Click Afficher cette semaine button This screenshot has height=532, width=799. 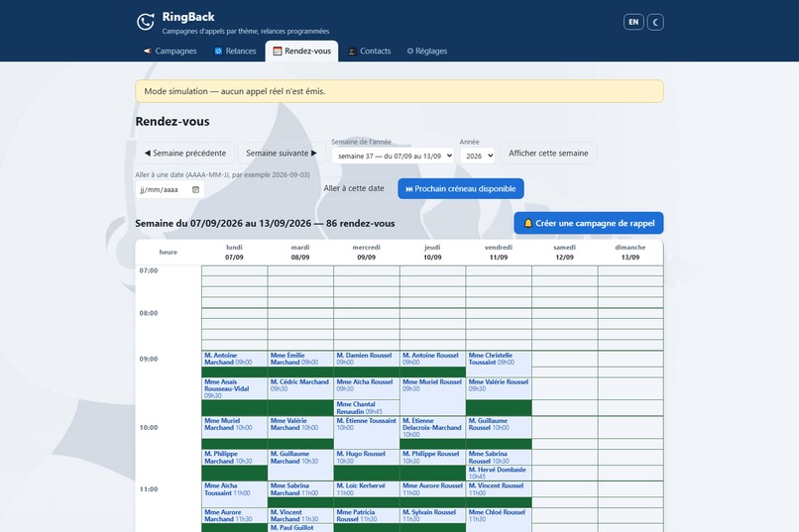[548, 153]
